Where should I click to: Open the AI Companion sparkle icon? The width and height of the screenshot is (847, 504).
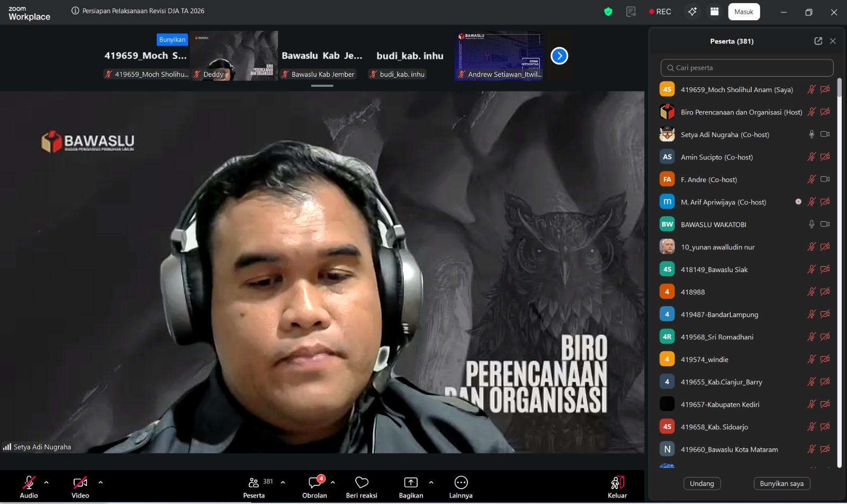[692, 12]
